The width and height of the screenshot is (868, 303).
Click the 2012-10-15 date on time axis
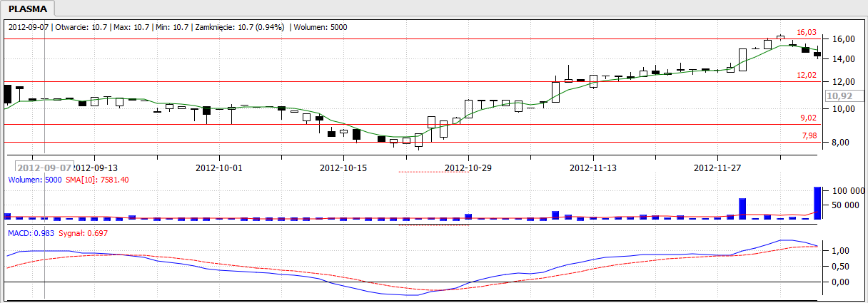tap(343, 168)
